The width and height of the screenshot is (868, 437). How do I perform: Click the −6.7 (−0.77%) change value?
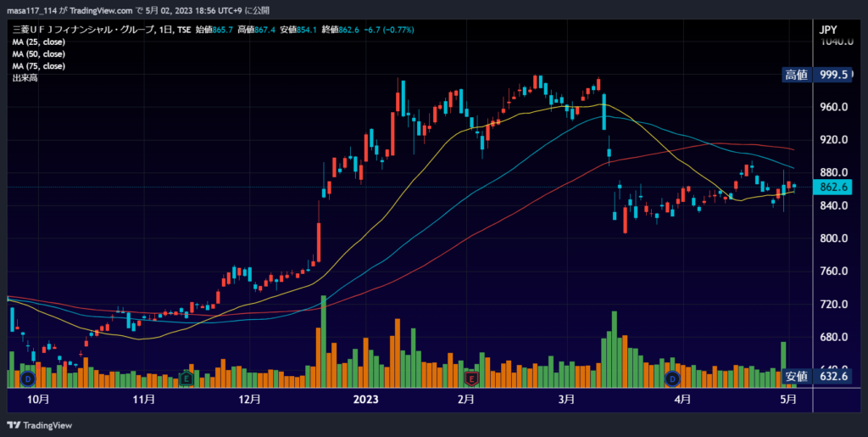(388, 30)
